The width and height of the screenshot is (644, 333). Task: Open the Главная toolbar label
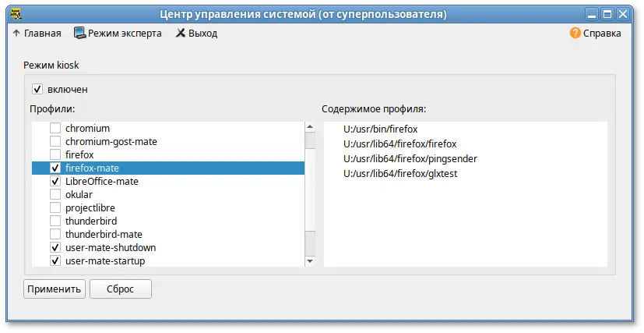click(42, 34)
